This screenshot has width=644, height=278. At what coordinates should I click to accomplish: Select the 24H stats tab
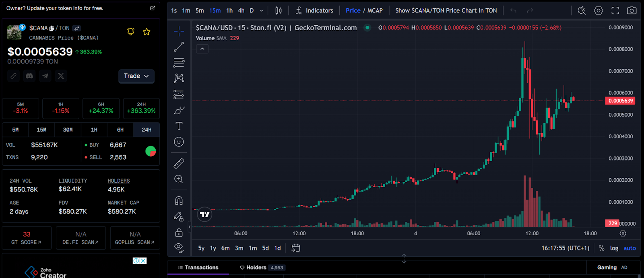point(147,130)
